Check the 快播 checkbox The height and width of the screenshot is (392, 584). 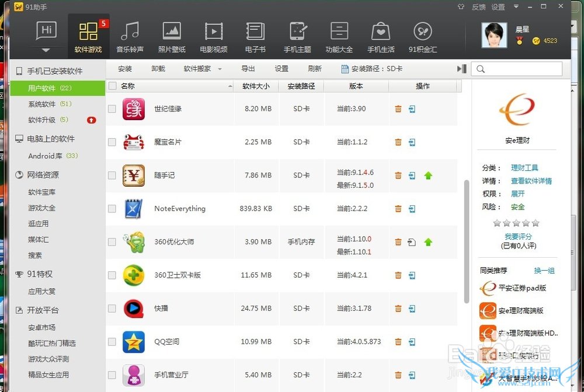coord(112,309)
